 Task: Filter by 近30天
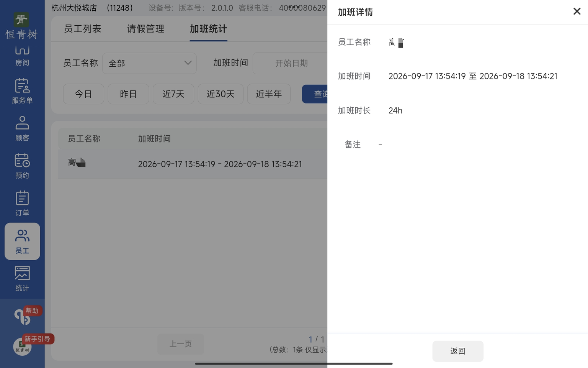click(x=220, y=94)
